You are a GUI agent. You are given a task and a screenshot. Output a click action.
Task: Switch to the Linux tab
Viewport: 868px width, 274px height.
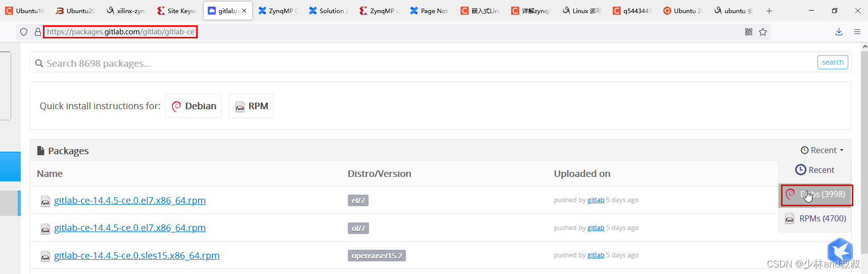pos(581,11)
